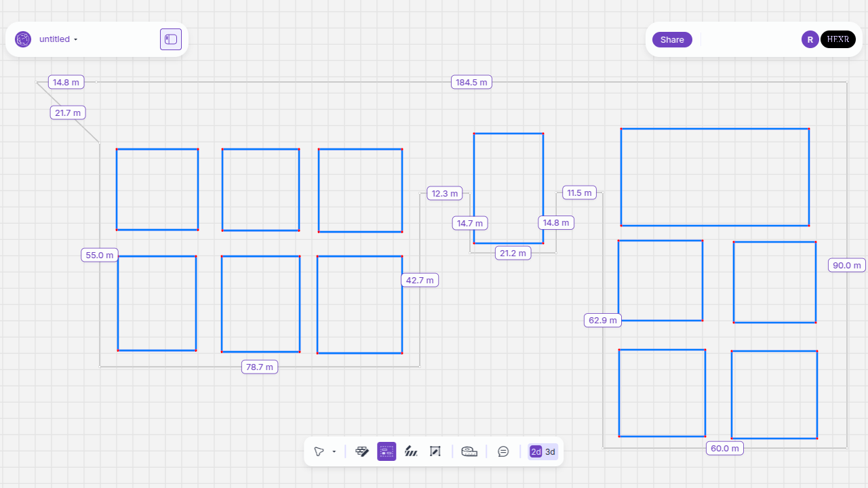
Task: Activate the hatch line drawing tool
Action: (411, 451)
